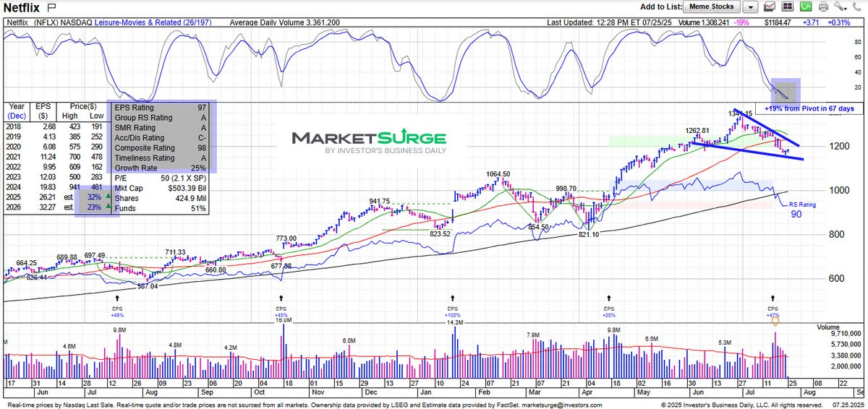Click the 14.3M volume spike label
The width and height of the screenshot is (868, 409).
(x=456, y=322)
